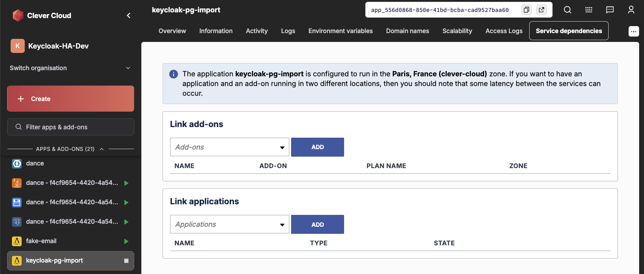
Task: Click the running status arrow beside fake-email
Action: [x=126, y=241]
